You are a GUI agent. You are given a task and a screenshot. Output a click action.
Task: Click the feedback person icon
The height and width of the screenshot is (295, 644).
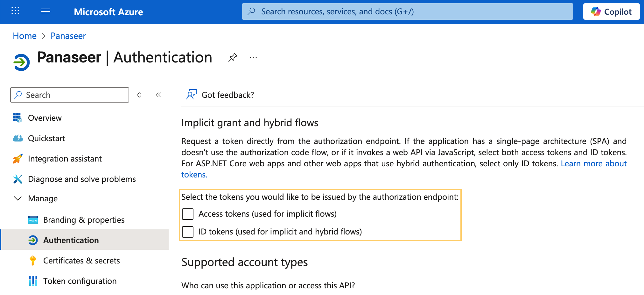192,95
